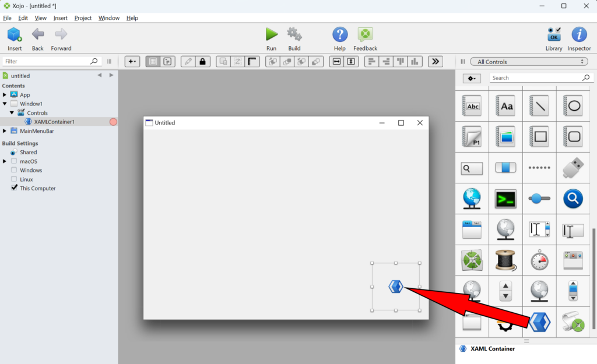Select the Thread spool control in Library
Viewport: 597px width, 364px height.
pyautogui.click(x=505, y=260)
